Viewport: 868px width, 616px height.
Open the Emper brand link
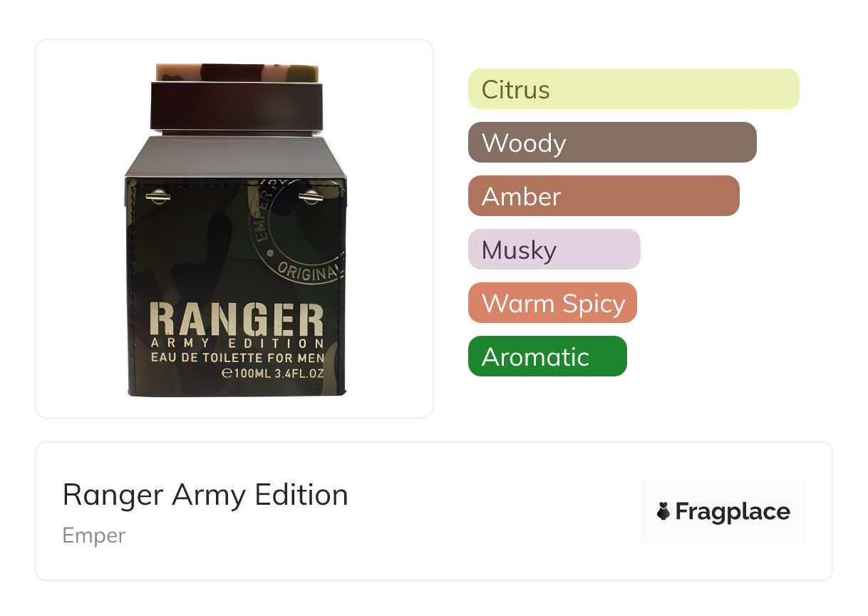point(94,535)
